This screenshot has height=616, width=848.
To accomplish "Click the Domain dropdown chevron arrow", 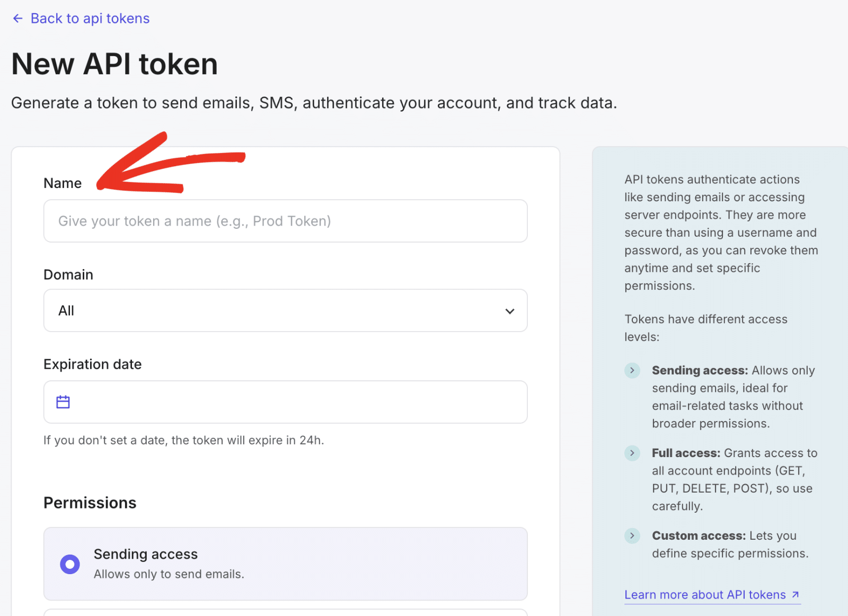I will point(510,311).
